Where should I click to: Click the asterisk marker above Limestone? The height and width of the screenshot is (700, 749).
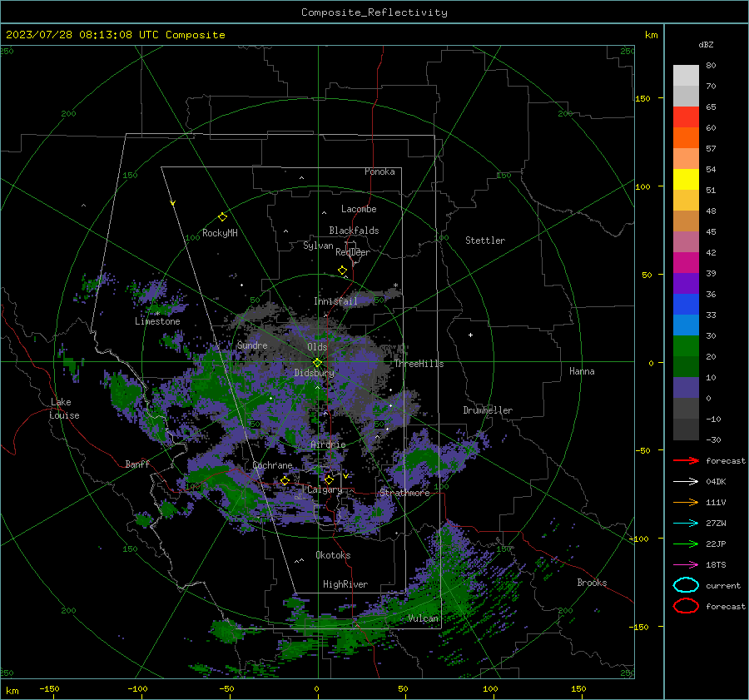(x=157, y=315)
